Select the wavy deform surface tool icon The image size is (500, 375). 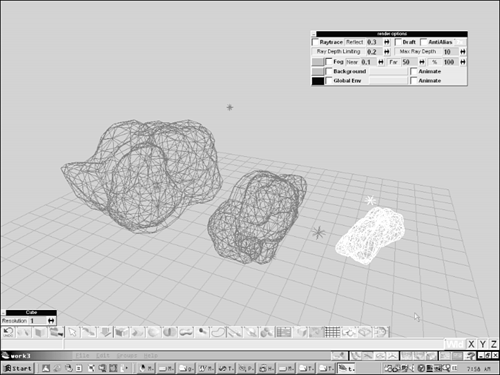186,332
